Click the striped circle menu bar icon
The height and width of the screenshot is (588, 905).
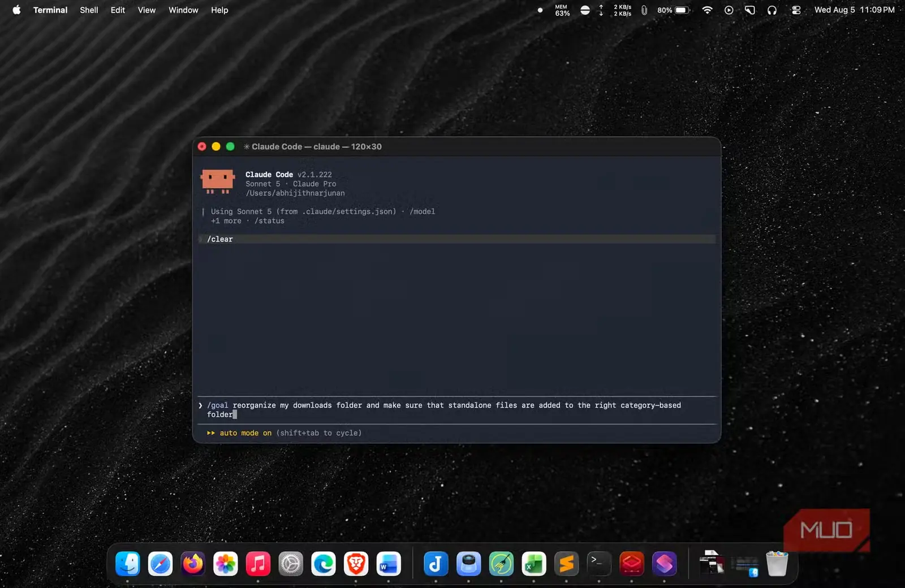coord(585,10)
